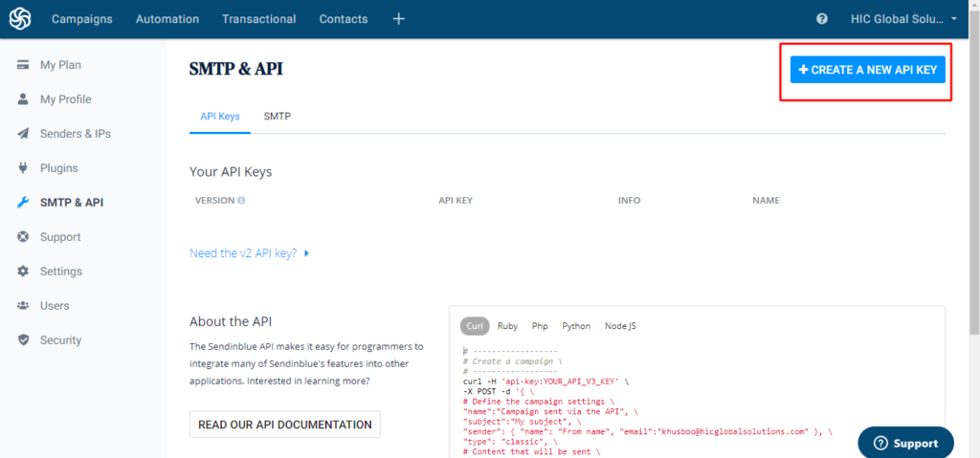
Task: Open the HIC Global Solu... account dropdown
Action: point(903,19)
